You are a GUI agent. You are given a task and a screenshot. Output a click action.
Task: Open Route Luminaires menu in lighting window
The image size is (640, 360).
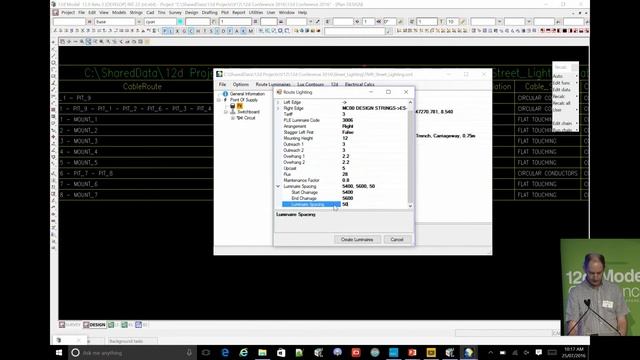273,84
